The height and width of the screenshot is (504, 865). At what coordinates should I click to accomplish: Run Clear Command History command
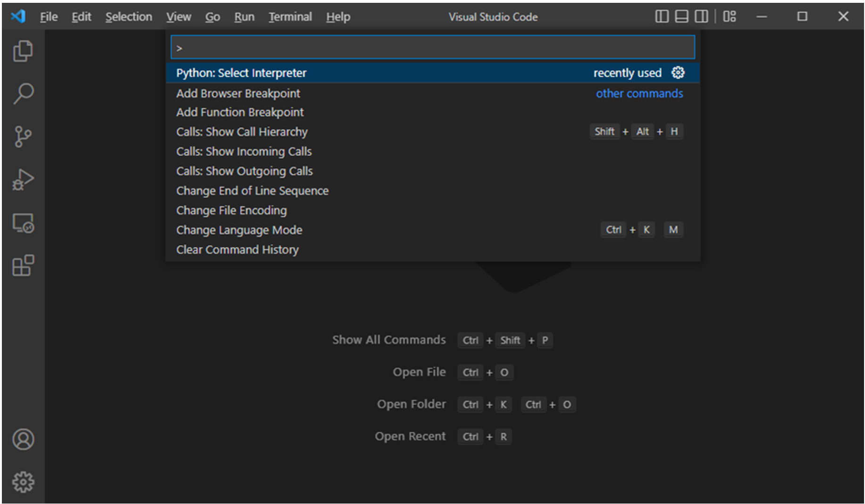pyautogui.click(x=237, y=250)
